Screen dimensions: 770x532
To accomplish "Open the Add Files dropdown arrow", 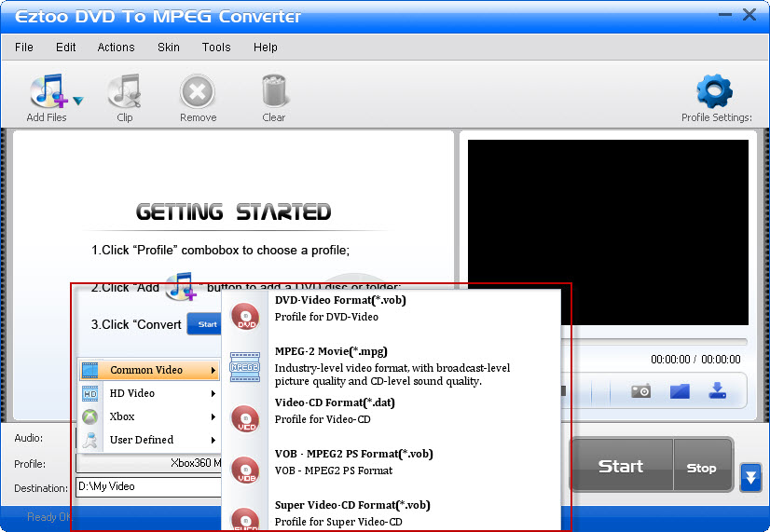I will (x=78, y=101).
